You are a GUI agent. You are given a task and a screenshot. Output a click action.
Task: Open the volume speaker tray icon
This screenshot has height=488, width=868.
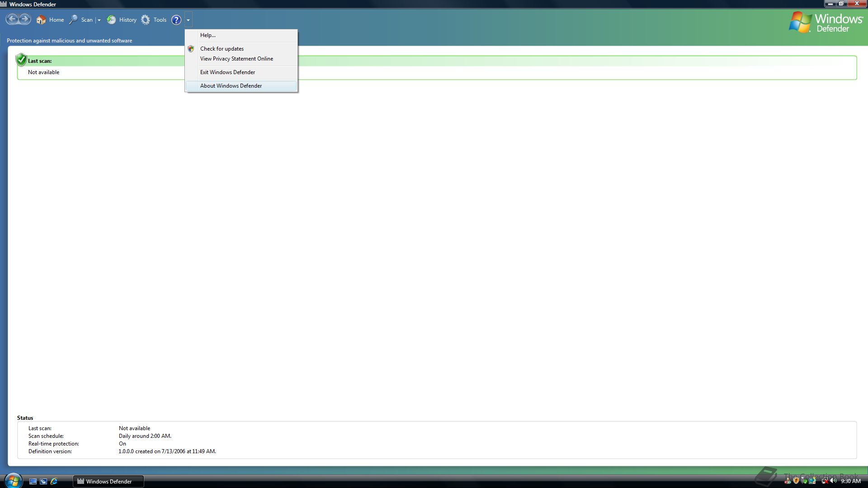[833, 481]
